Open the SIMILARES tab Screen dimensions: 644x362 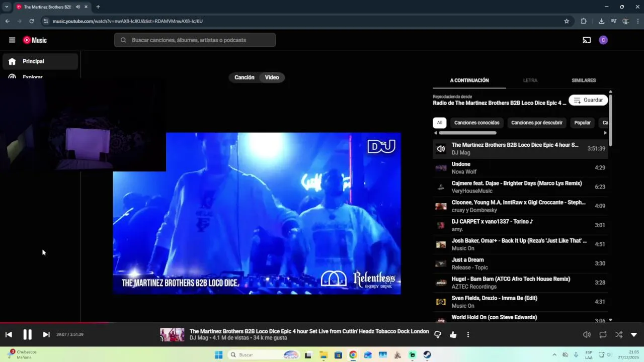point(584,80)
